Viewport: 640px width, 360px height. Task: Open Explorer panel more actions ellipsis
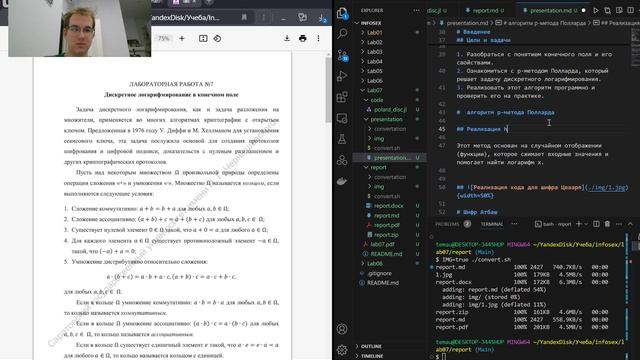tap(416, 10)
